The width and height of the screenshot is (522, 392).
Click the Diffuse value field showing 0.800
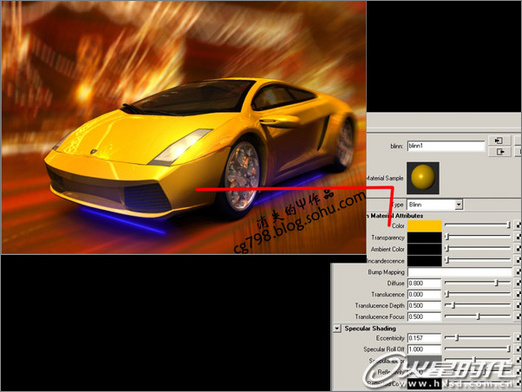click(424, 283)
